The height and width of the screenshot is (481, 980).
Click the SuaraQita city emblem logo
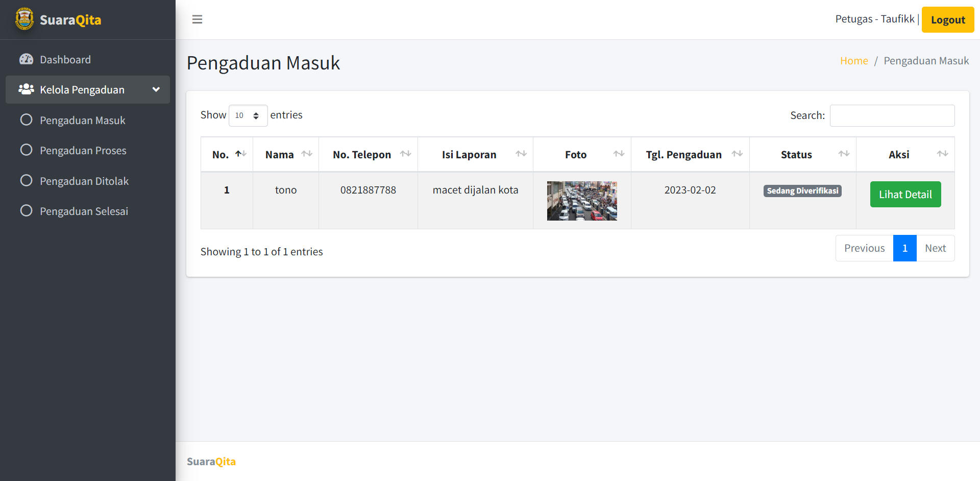[x=23, y=19]
